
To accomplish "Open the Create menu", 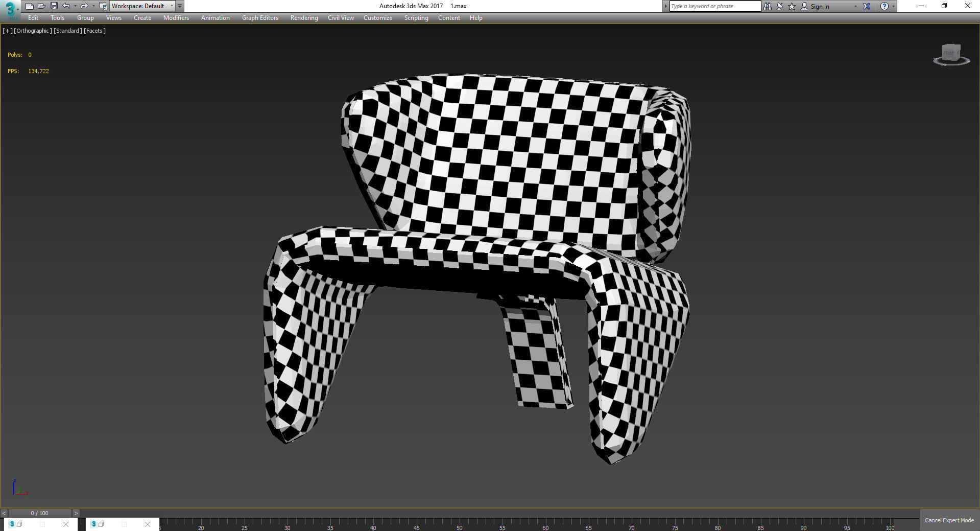I will [x=142, y=18].
